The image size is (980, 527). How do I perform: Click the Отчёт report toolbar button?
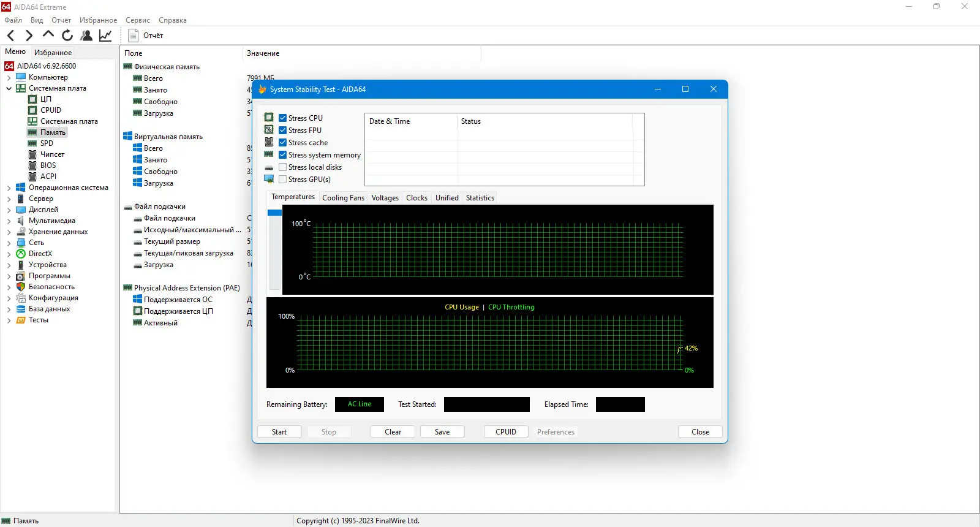click(x=146, y=36)
